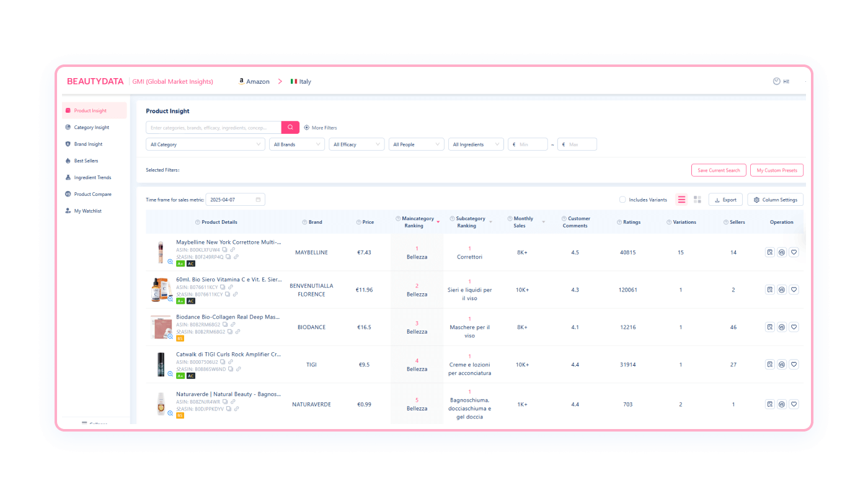Image resolution: width=868 pixels, height=496 pixels.
Task: Click the VS compare icon for Naturaverde
Action: (x=782, y=404)
